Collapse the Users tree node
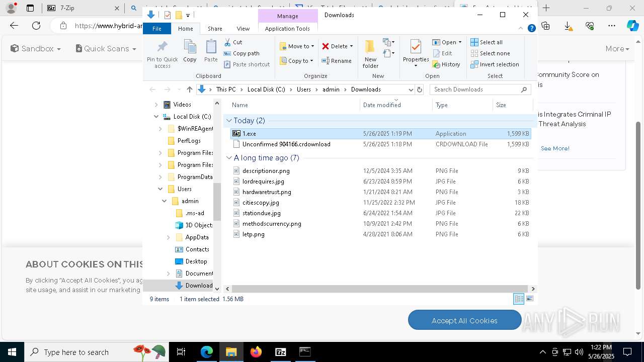The height and width of the screenshot is (362, 644). (x=160, y=189)
